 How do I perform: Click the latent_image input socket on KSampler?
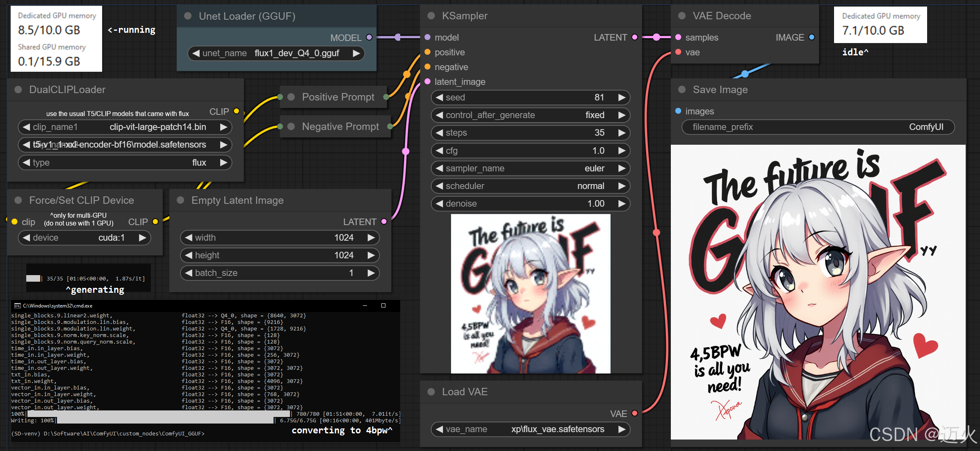click(427, 82)
